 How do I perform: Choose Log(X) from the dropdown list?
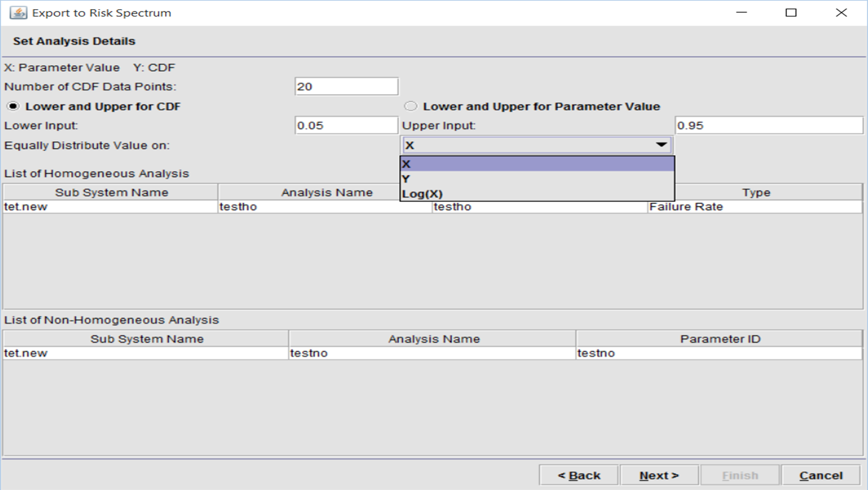coord(537,194)
